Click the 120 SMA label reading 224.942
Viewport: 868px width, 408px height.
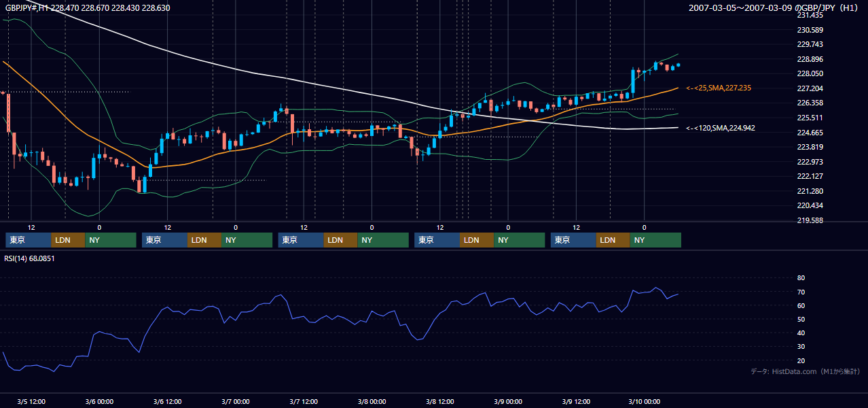tap(721, 128)
